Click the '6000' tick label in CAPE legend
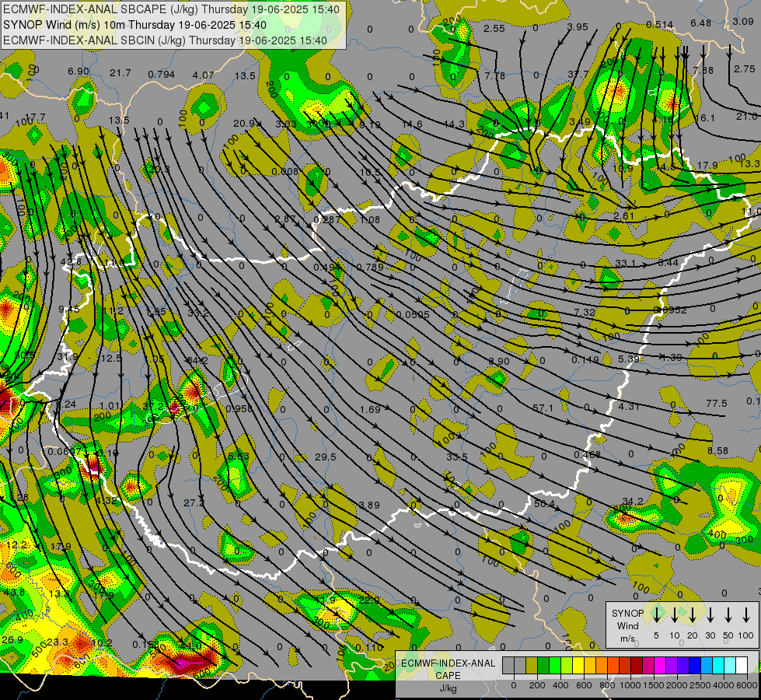 pyautogui.click(x=748, y=685)
